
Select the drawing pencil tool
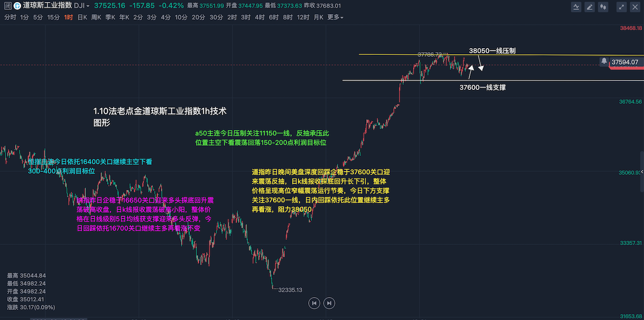pyautogui.click(x=589, y=7)
